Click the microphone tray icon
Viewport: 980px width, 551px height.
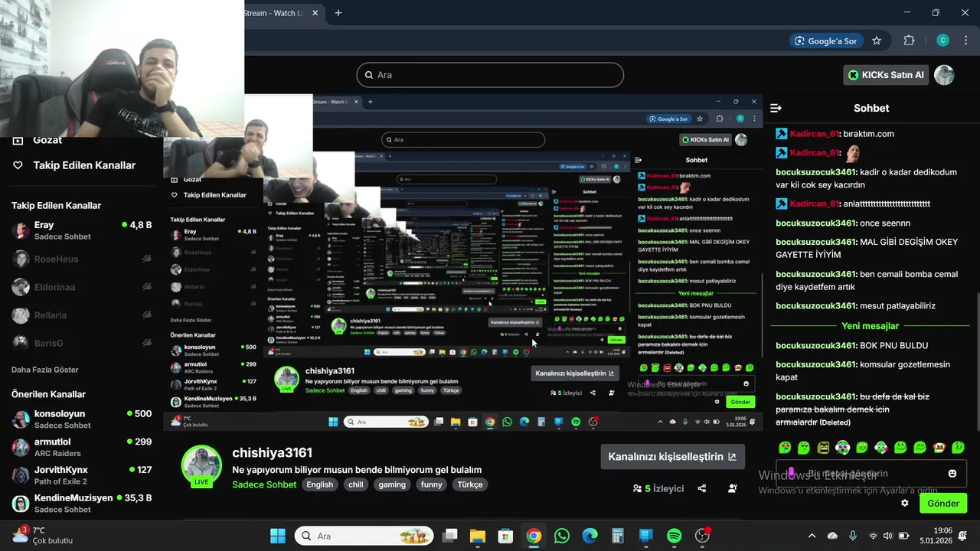pos(852,536)
